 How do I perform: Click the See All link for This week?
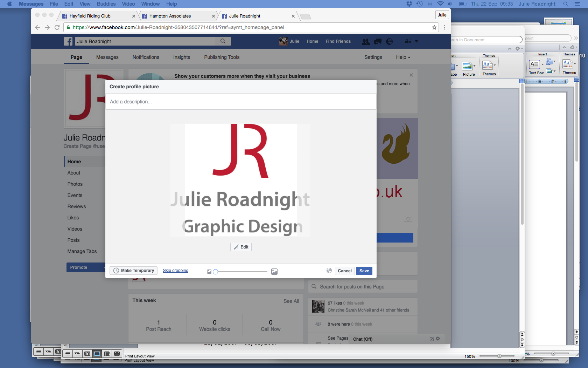[291, 301]
